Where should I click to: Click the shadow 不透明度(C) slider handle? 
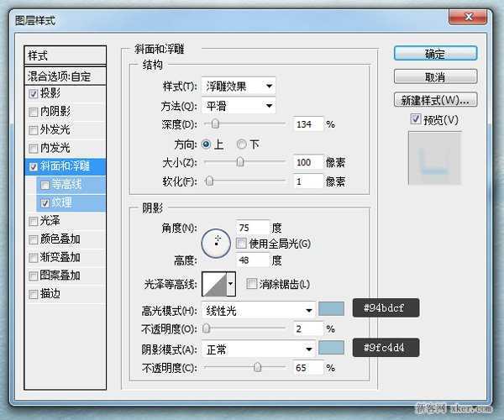click(x=257, y=367)
